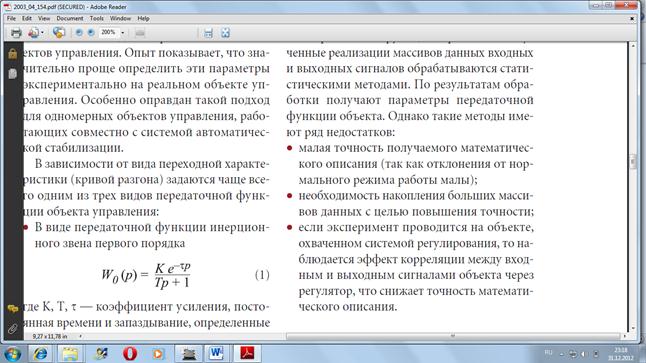This screenshot has width=646, height=363.
Task: Open the dropdown arrow beside create PDF icon
Action: click(42, 33)
